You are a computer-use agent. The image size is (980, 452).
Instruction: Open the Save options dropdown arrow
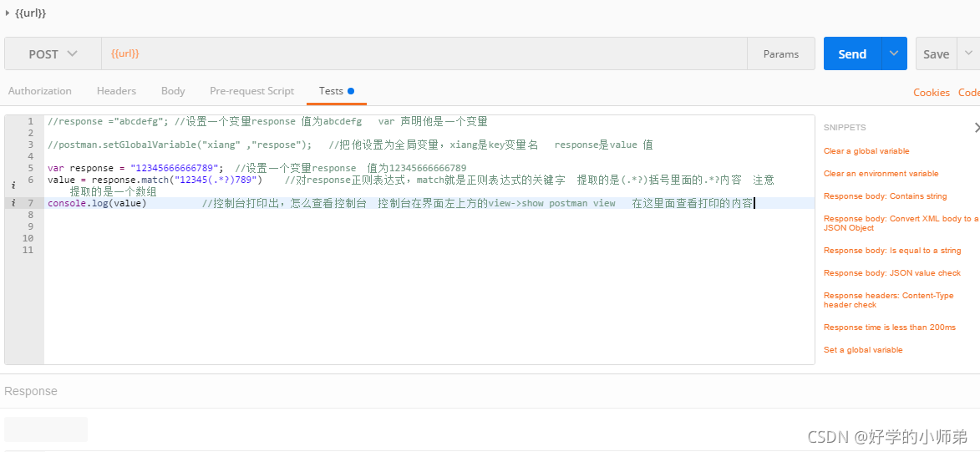[969, 54]
